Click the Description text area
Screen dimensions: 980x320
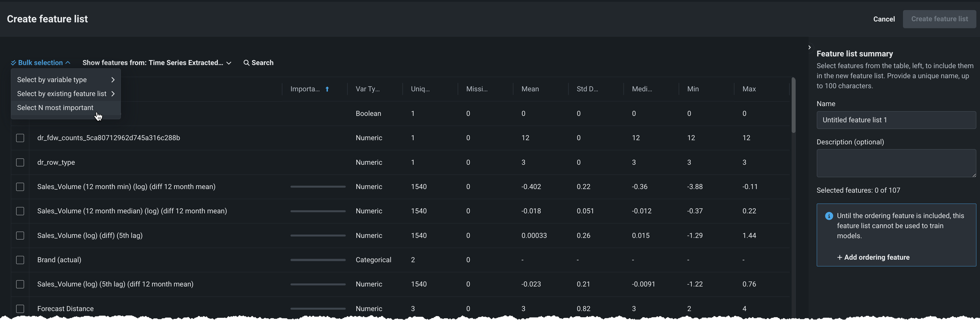[895, 163]
